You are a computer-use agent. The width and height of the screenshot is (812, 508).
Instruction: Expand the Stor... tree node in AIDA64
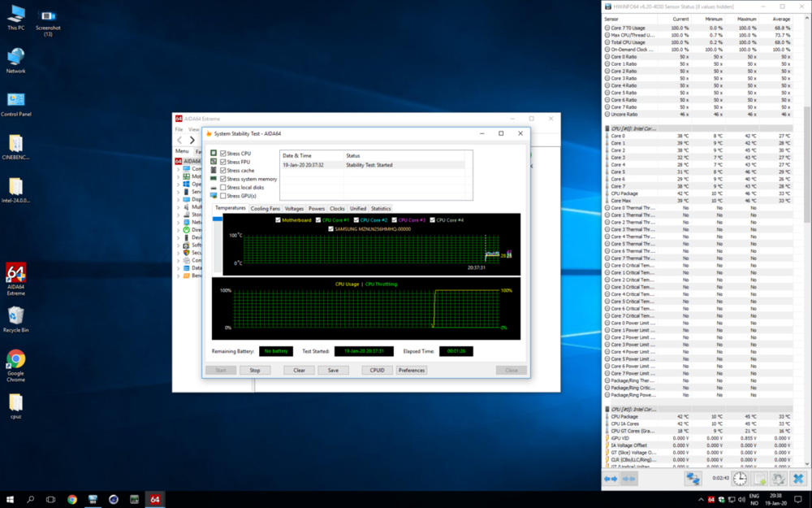[179, 215]
